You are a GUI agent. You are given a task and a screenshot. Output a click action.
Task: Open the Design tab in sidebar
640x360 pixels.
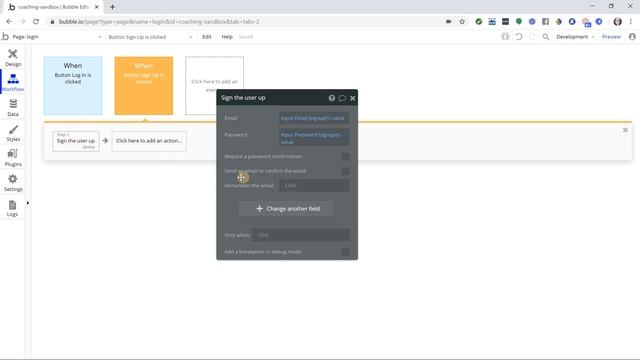tap(13, 57)
